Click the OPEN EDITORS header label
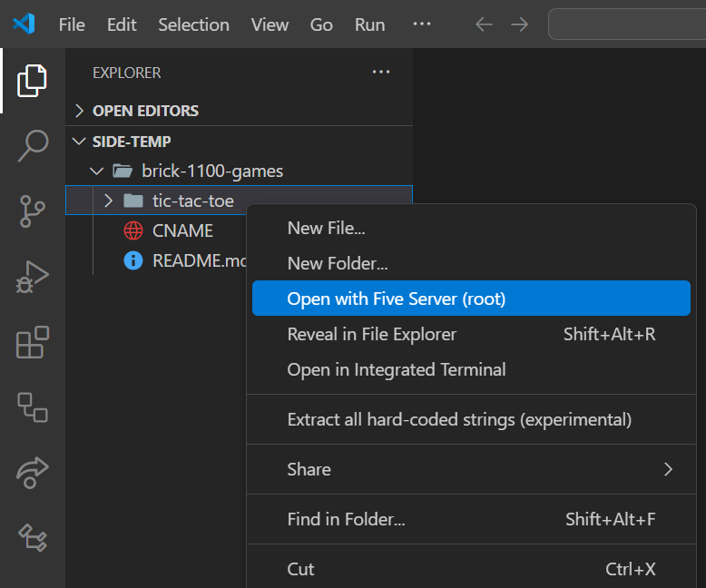Image resolution: width=706 pixels, height=588 pixels. click(145, 111)
